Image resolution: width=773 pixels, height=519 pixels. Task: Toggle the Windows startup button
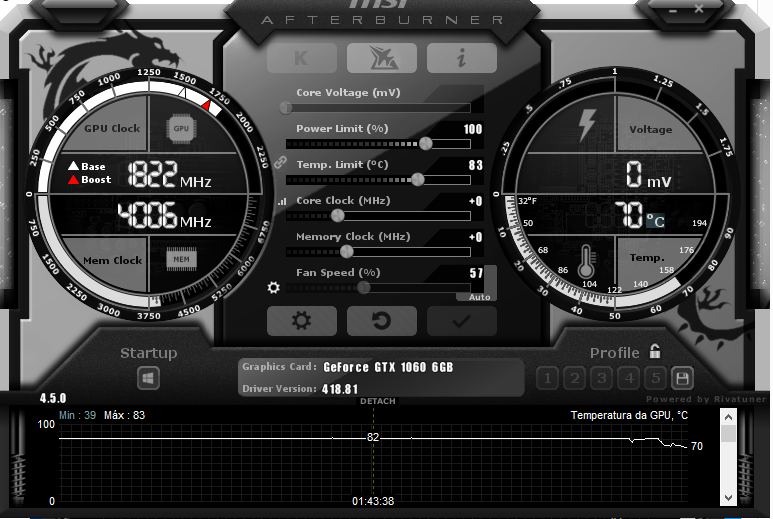pos(148,379)
